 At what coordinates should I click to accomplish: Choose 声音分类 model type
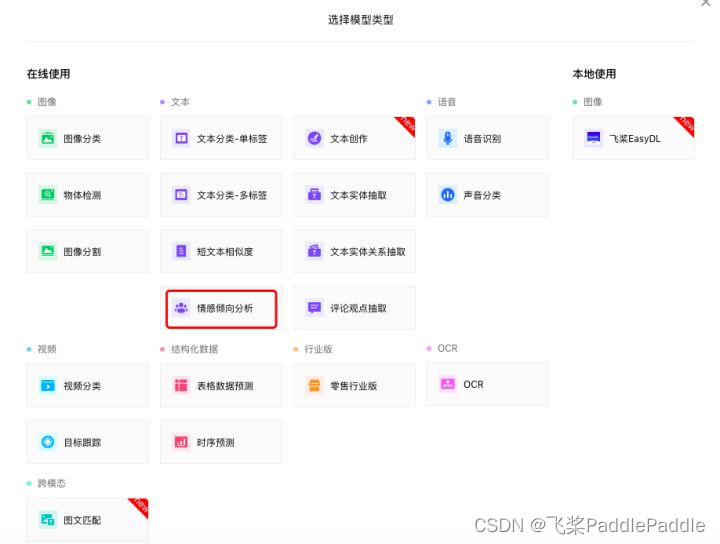point(488,195)
